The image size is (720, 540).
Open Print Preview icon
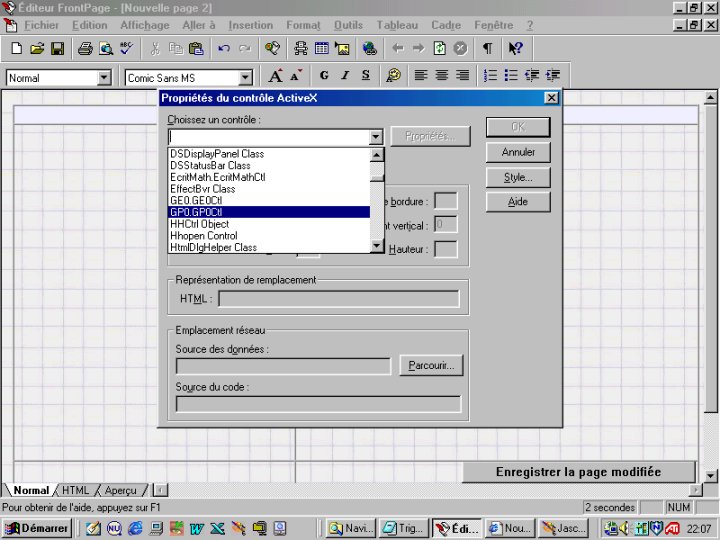(x=106, y=48)
